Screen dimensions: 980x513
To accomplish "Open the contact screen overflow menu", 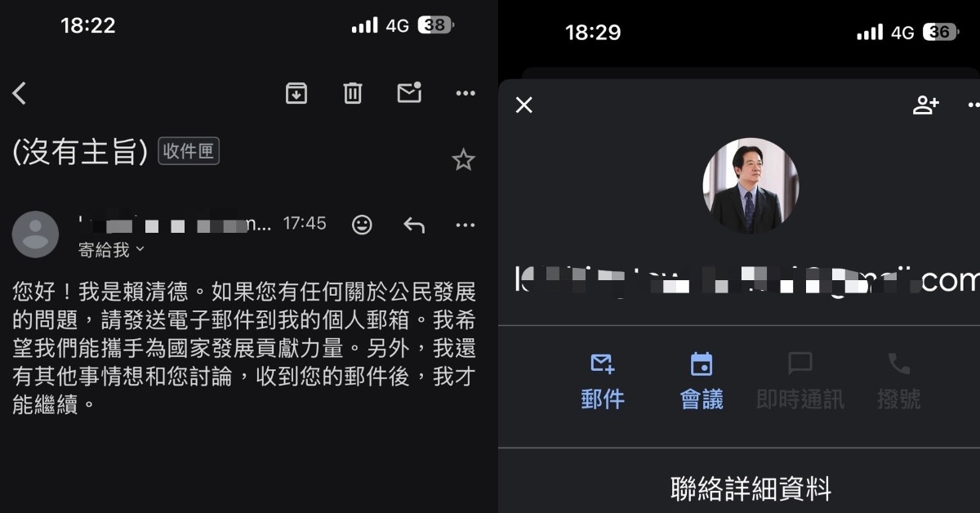I will (x=973, y=105).
